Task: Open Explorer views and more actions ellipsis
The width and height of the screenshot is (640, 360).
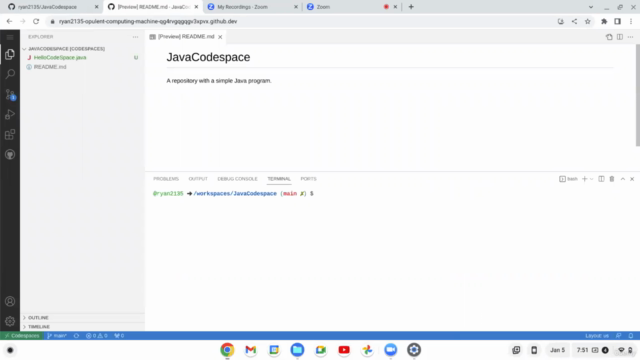Action: click(x=136, y=37)
